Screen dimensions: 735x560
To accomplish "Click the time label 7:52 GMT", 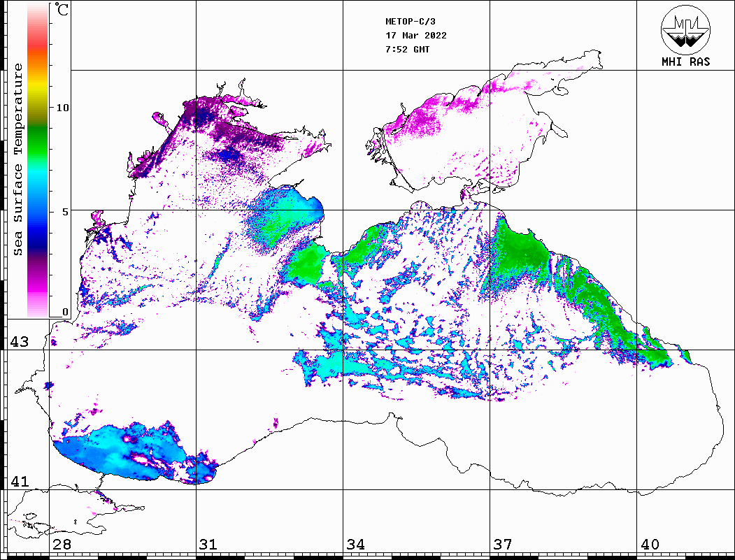I will 407,49.
